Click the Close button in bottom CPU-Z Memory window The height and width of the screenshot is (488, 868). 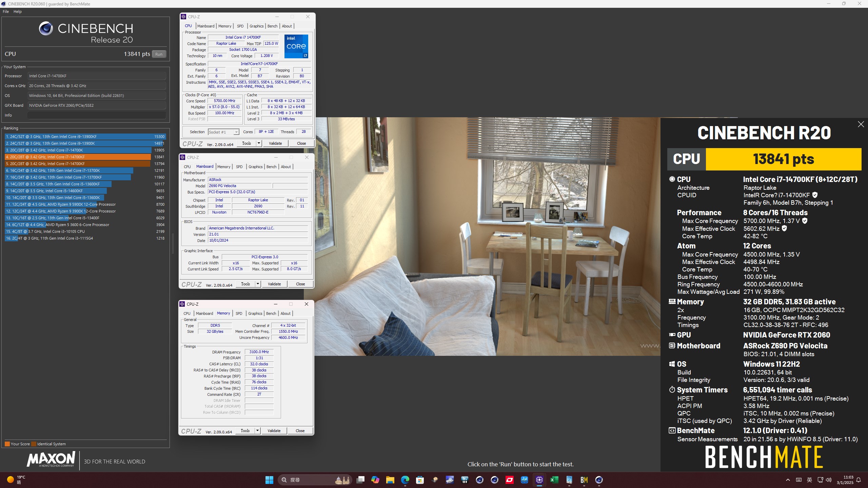pos(300,431)
